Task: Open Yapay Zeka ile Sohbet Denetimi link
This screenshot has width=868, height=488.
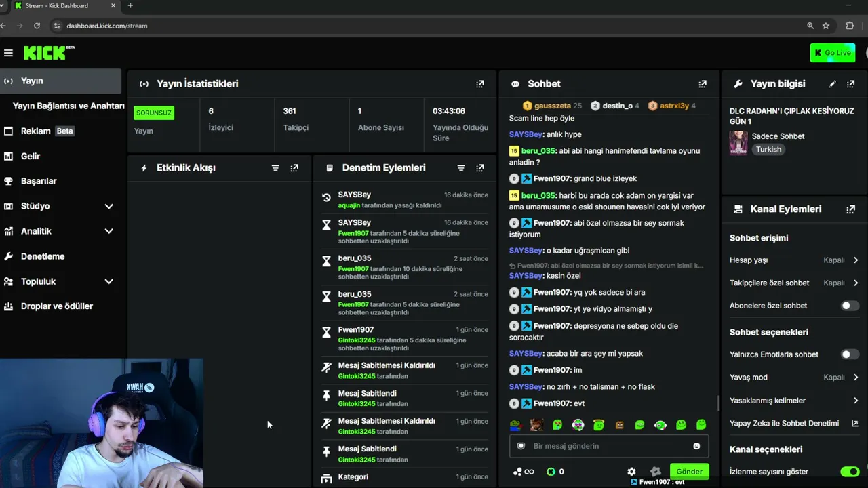Action: pyautogui.click(x=793, y=424)
